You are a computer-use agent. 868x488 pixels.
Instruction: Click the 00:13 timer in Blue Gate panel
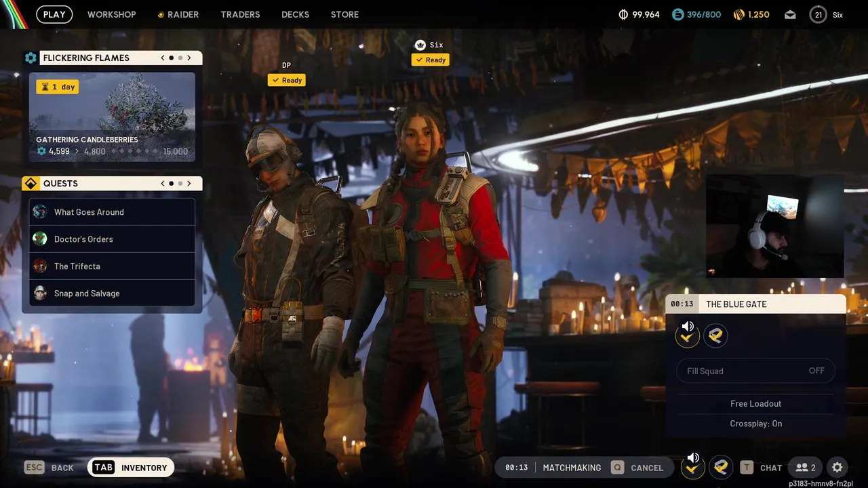pos(682,304)
